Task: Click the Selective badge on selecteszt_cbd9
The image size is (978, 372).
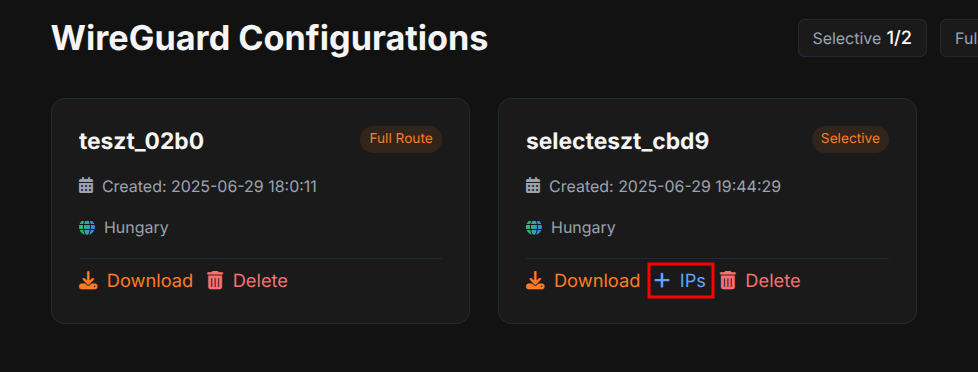Action: [850, 139]
